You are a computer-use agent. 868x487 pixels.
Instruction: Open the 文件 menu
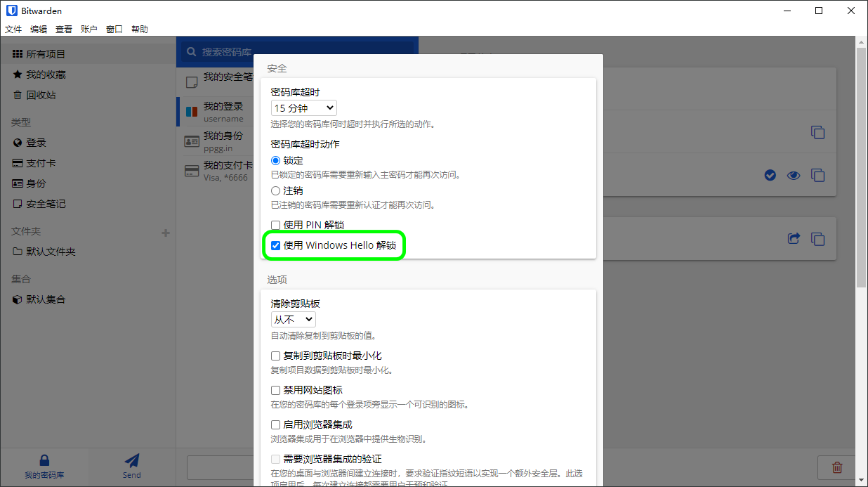click(13, 29)
